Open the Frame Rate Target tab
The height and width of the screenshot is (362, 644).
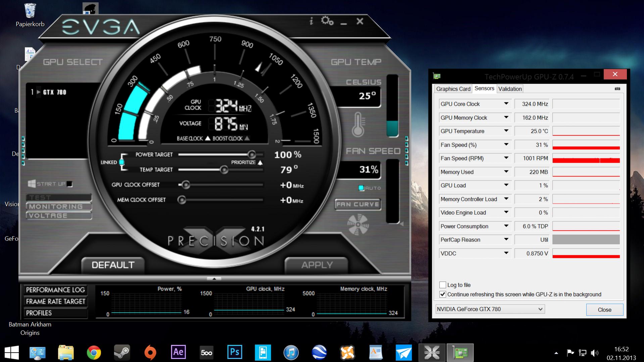[55, 301]
